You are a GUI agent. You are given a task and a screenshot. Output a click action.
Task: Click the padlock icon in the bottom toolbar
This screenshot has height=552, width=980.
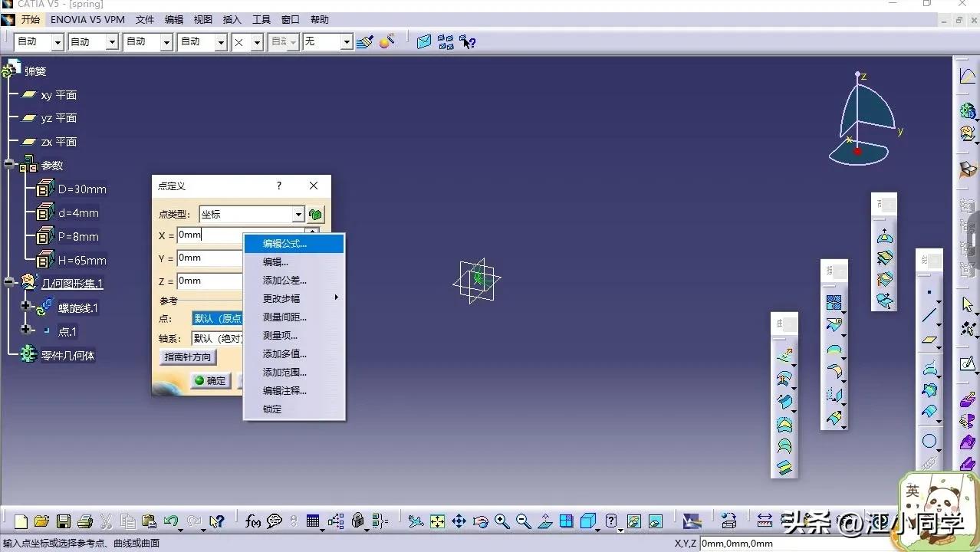click(358, 521)
